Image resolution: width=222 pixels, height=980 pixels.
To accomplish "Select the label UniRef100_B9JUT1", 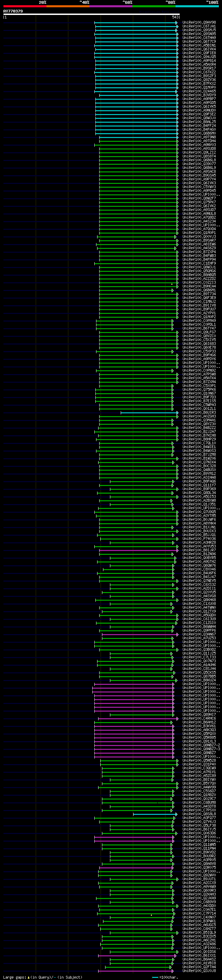I will 199,879.
